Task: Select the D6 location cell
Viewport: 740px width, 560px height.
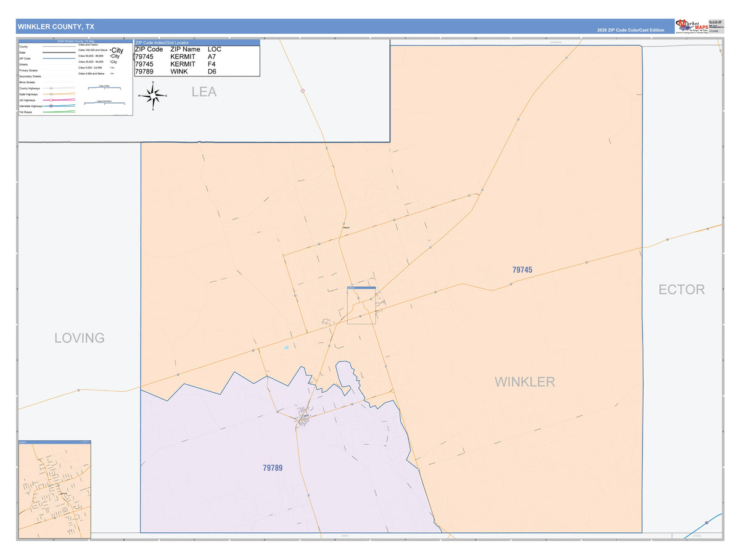Action: (212, 72)
